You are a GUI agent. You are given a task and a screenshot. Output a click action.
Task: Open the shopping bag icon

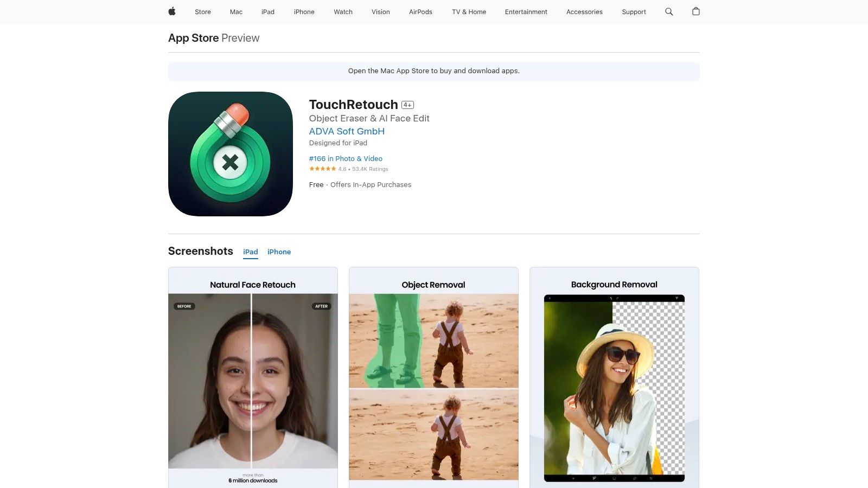click(695, 11)
